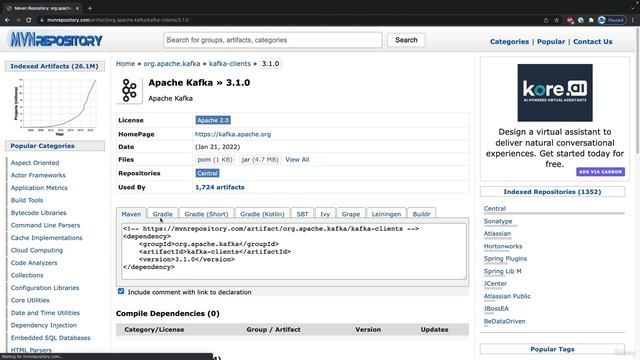The width and height of the screenshot is (640, 360).
Task: Open Dependency Injection category
Action: (x=44, y=325)
